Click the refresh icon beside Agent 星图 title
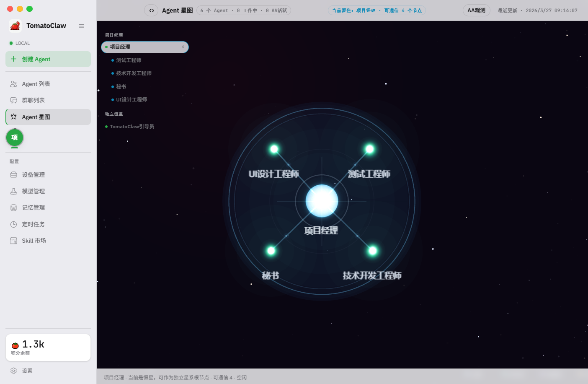 pyautogui.click(x=151, y=10)
